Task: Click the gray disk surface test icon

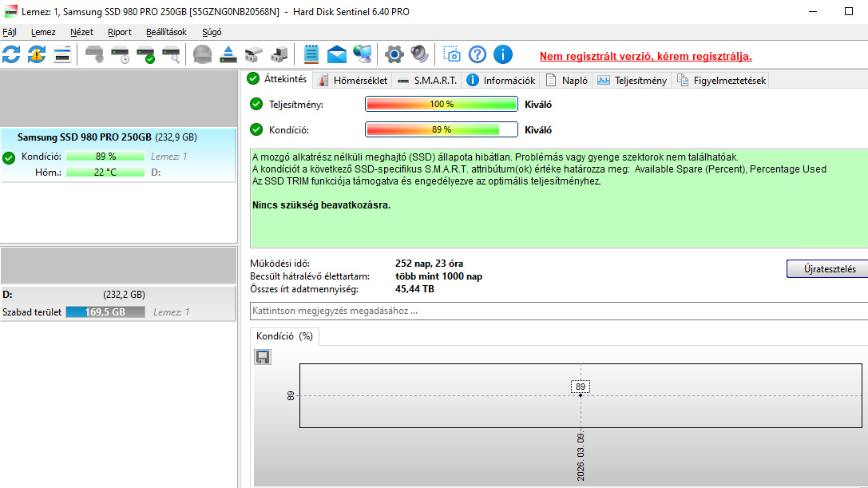Action: (x=94, y=54)
